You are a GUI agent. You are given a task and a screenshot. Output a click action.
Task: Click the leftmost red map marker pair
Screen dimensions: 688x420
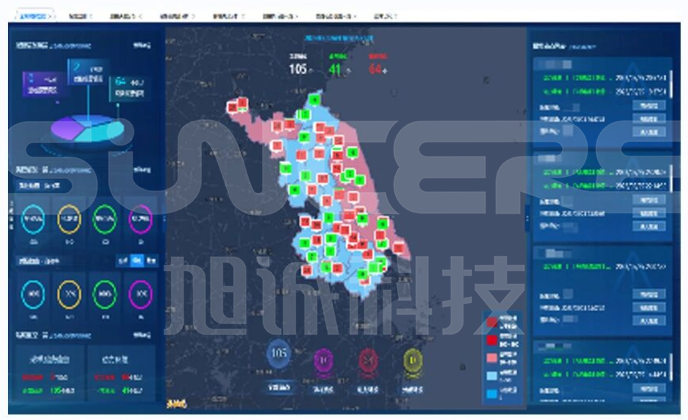coord(237,105)
